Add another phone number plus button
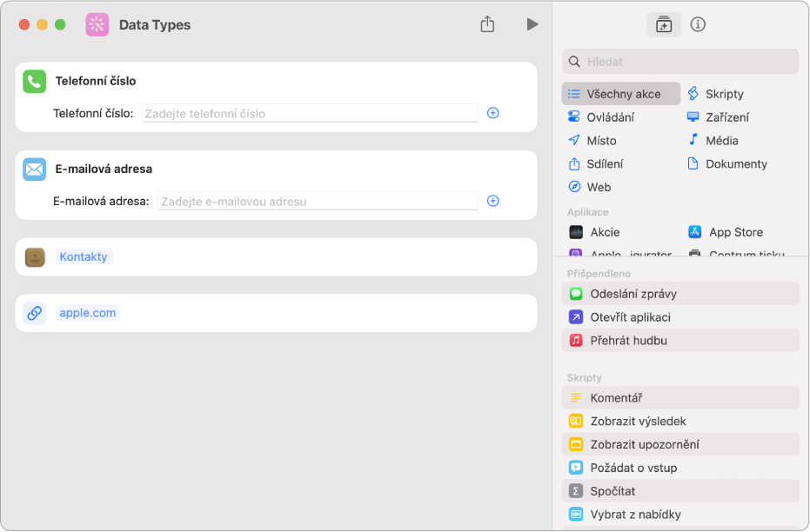This screenshot has width=810, height=532. [x=492, y=113]
